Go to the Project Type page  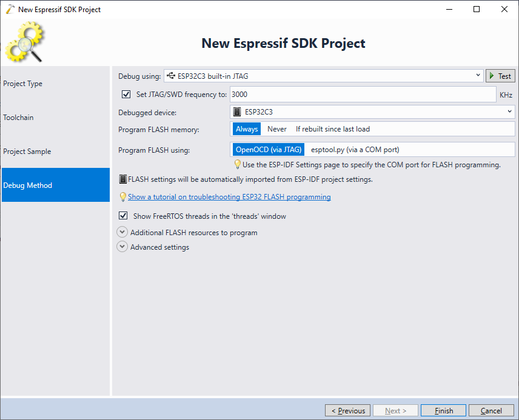tap(56, 84)
